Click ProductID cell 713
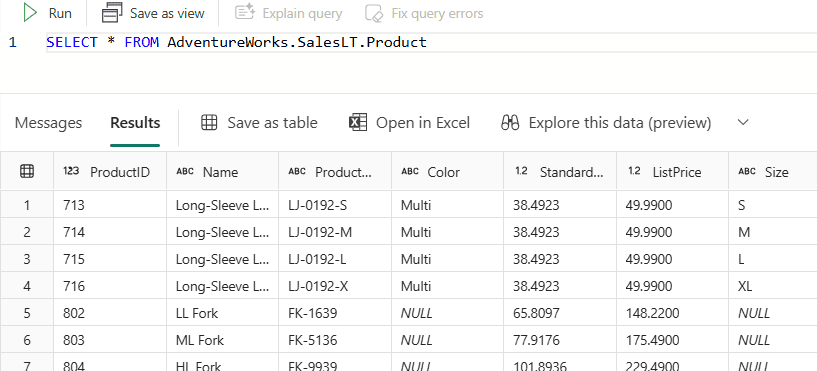 (x=110, y=205)
